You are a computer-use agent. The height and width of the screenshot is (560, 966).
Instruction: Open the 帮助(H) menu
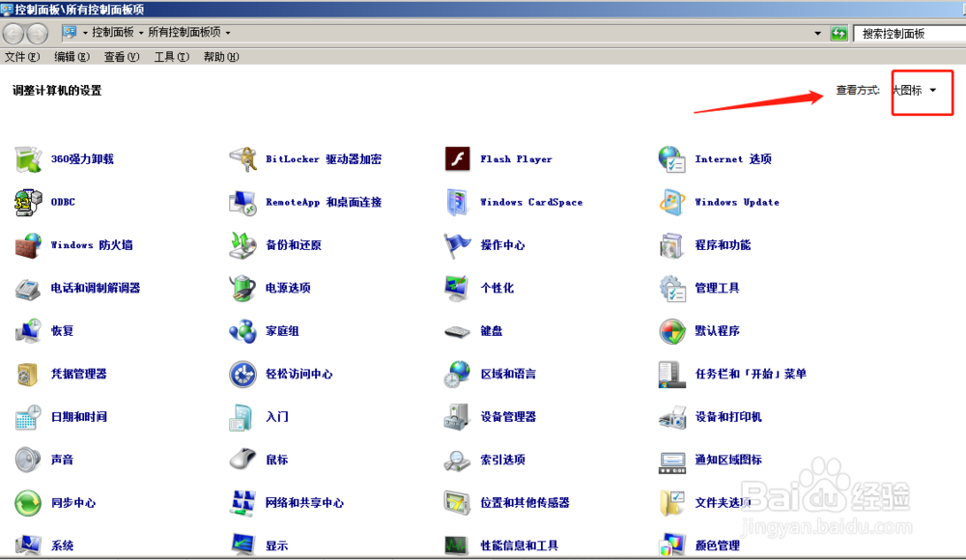click(221, 57)
